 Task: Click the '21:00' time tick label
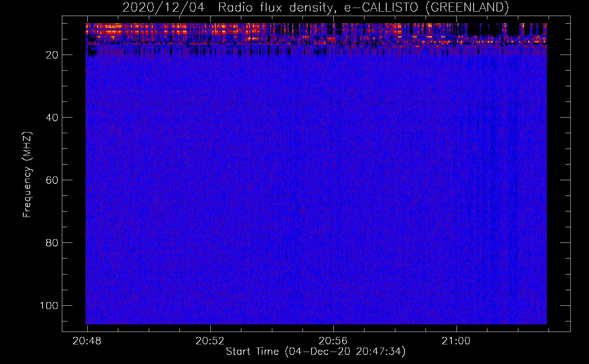(456, 341)
